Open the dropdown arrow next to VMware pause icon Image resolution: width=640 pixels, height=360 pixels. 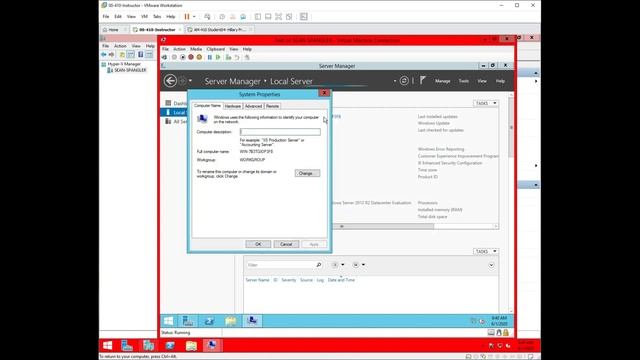194,17
